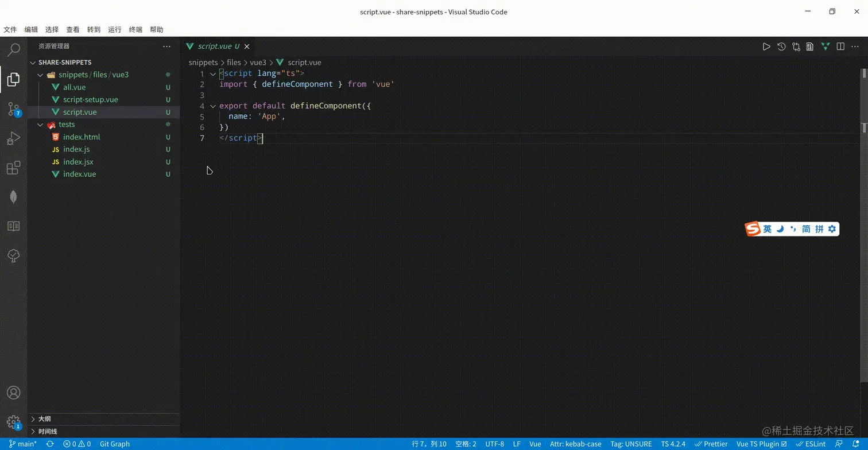Click the Sogou input method S logo
This screenshot has width=868, height=450.
click(x=753, y=229)
